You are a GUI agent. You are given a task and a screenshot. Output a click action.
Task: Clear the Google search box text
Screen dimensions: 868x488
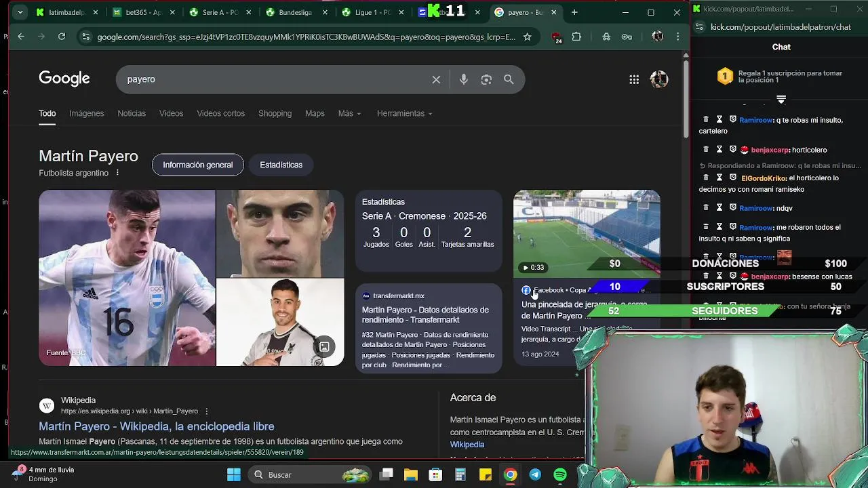coord(436,79)
